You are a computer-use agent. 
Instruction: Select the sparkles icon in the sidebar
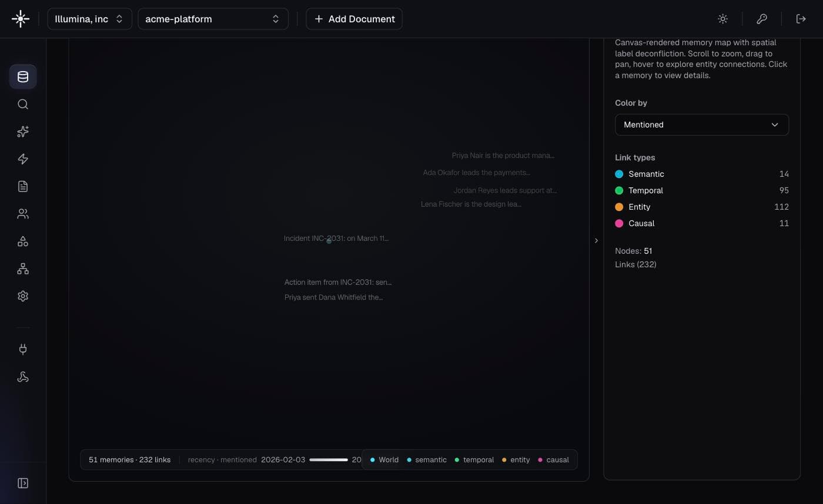point(23,132)
